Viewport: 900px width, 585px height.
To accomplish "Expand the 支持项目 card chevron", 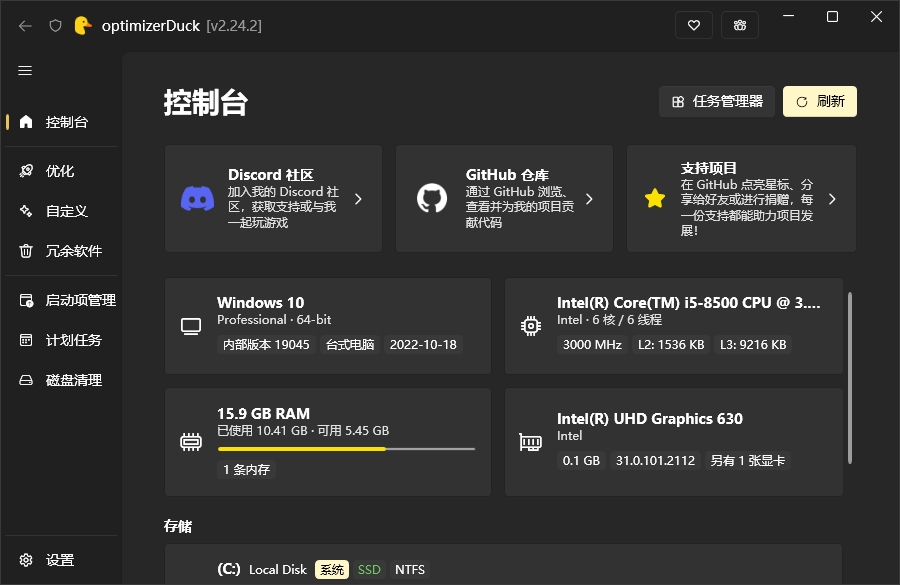I will tap(832, 199).
